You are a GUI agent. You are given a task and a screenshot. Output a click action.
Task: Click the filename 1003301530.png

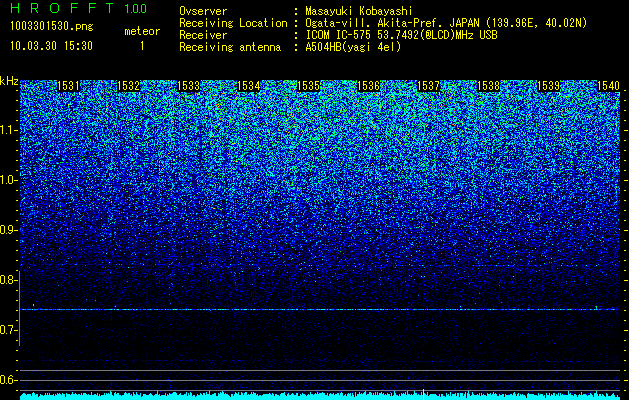(x=52, y=27)
